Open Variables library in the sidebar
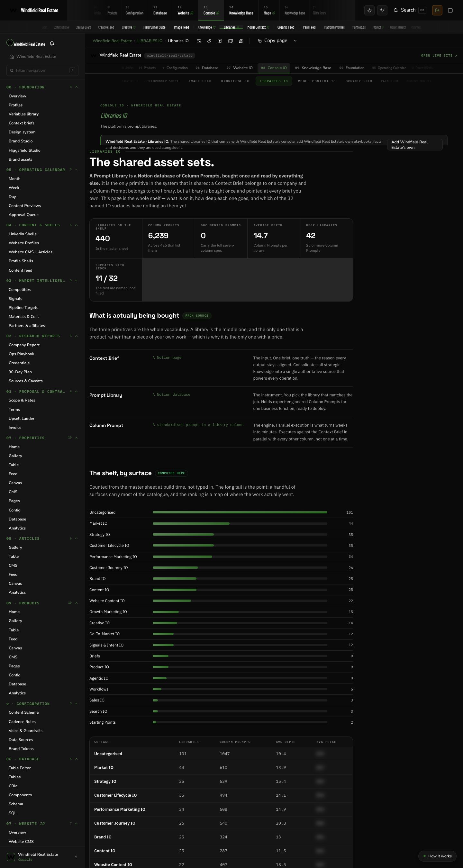463x868 pixels. tap(23, 114)
